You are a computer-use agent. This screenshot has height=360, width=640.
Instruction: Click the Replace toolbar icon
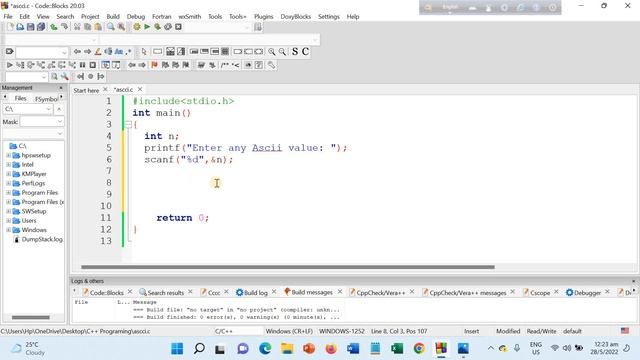point(121,27)
